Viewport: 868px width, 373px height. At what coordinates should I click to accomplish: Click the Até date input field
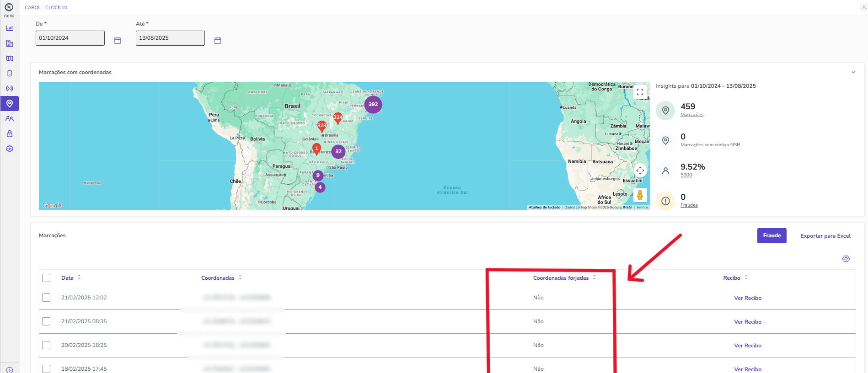tap(170, 38)
